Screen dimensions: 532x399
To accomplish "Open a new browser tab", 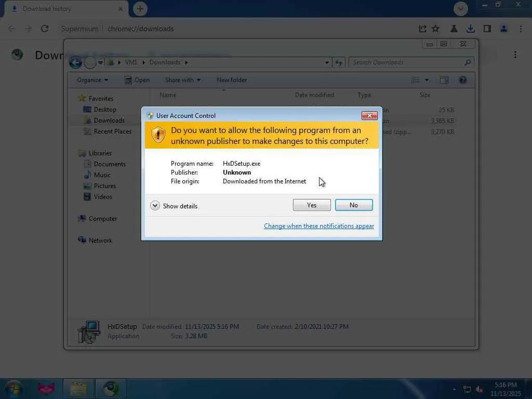I will point(140,9).
